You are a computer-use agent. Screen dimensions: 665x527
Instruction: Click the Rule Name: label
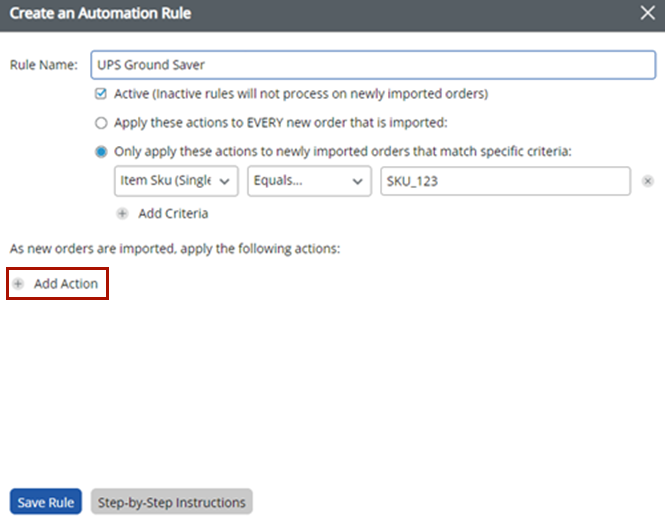[43, 65]
